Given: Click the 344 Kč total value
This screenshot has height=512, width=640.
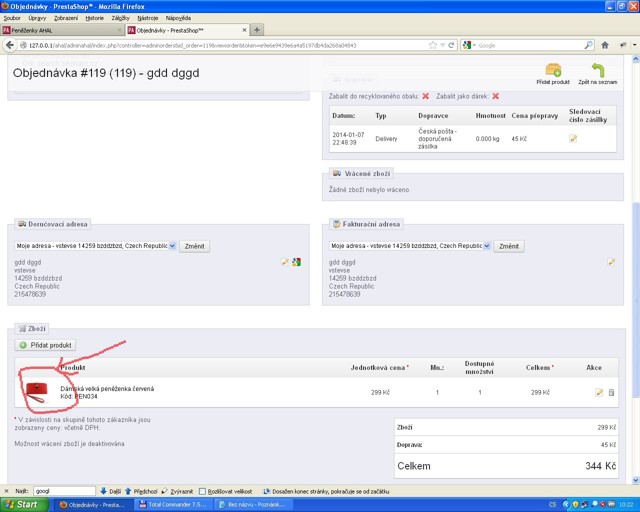Looking at the screenshot, I should (600, 466).
